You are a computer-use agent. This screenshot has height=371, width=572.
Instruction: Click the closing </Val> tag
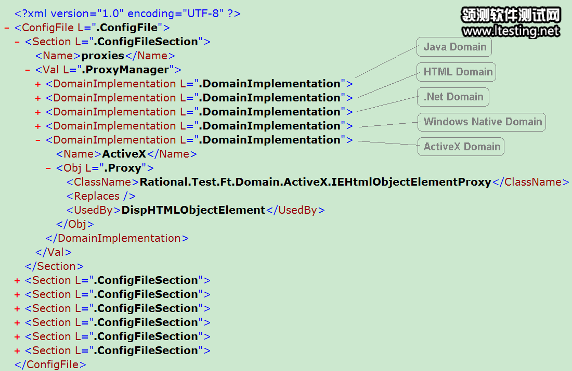point(53,252)
